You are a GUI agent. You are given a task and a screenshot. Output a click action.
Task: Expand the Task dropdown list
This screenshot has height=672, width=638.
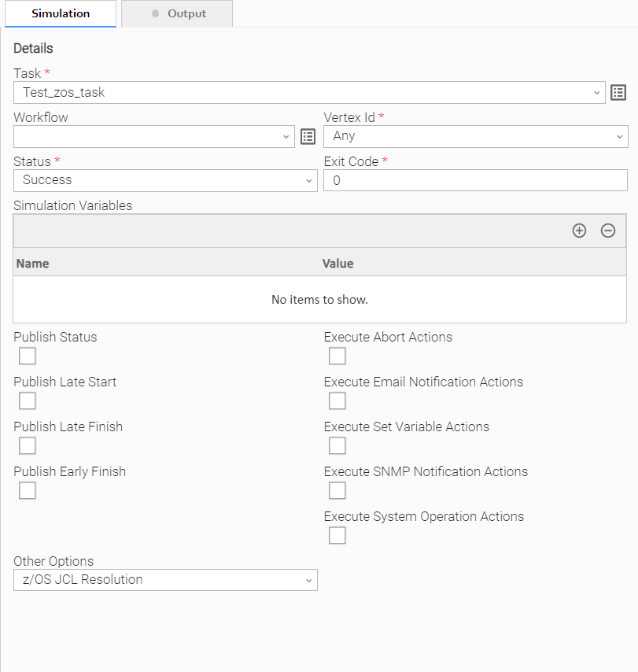point(596,93)
